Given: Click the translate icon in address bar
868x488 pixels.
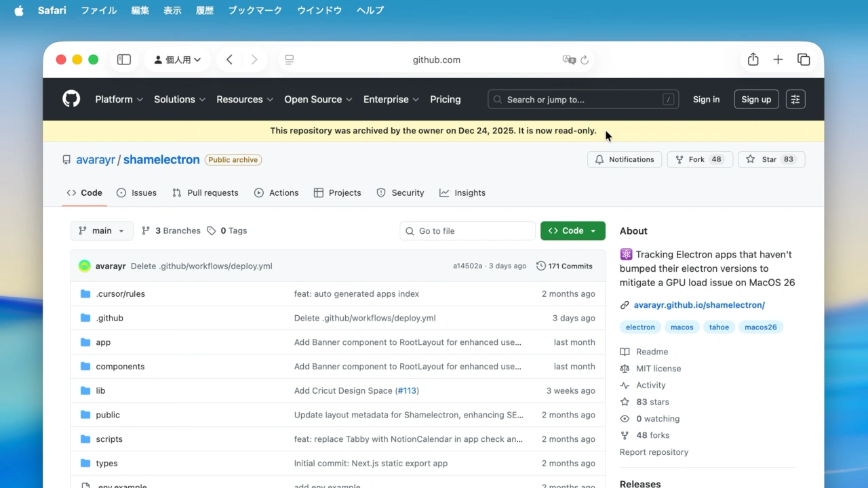Looking at the screenshot, I should click(569, 60).
